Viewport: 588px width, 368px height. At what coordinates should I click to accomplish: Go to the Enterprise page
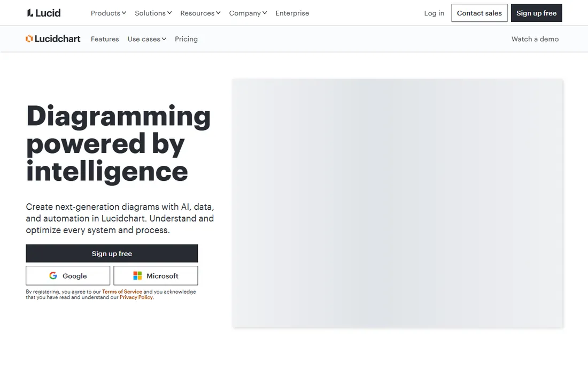(292, 13)
